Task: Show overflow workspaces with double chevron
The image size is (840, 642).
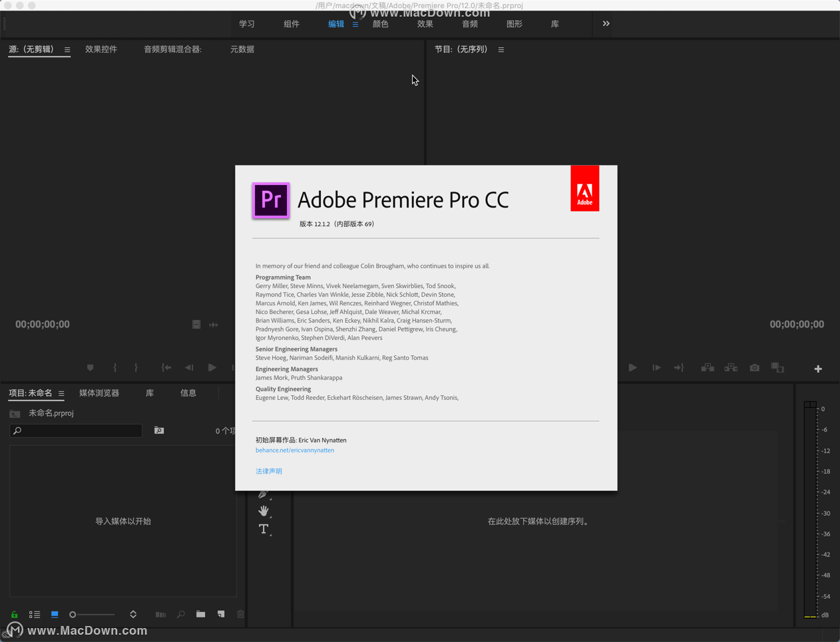Action: 606,24
